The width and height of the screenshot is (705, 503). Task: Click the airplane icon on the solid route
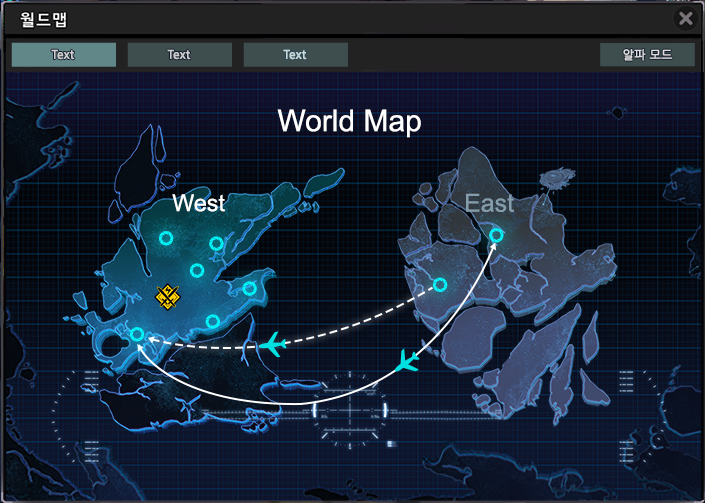tap(406, 361)
